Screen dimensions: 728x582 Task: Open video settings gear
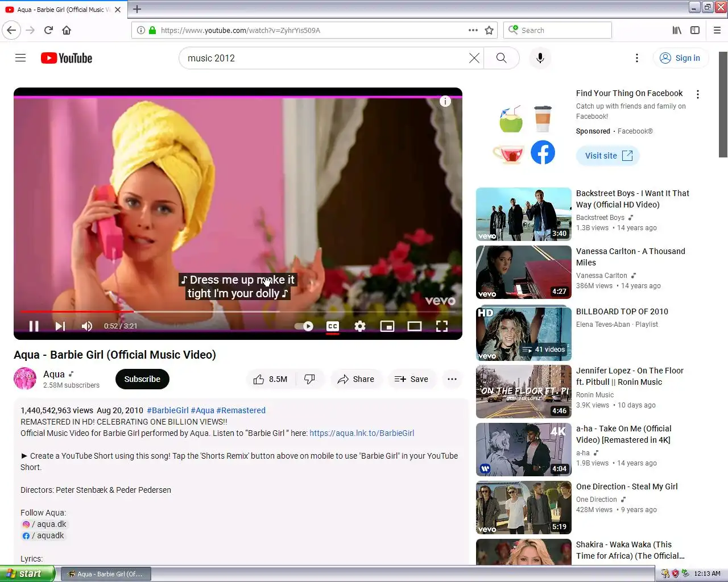point(360,326)
